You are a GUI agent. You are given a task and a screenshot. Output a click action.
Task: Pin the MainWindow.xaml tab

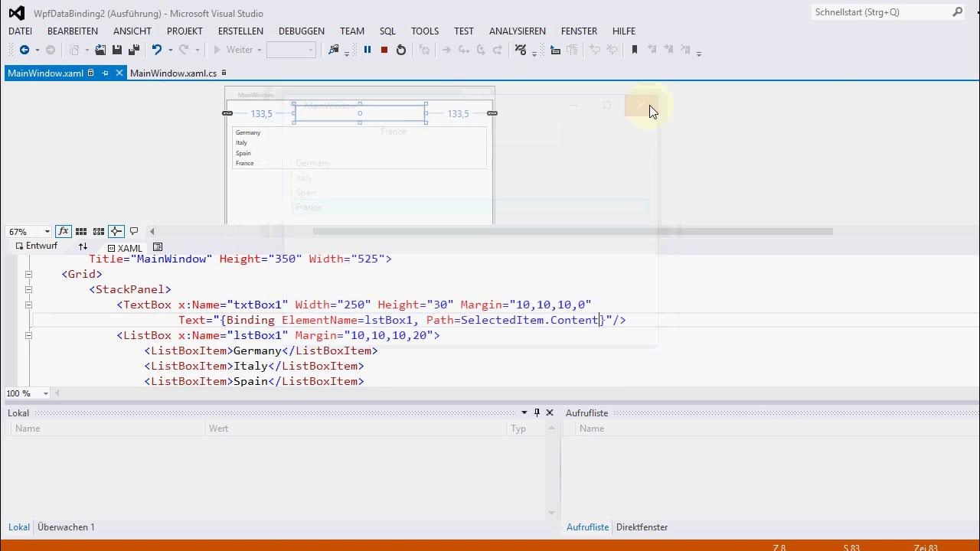point(106,73)
